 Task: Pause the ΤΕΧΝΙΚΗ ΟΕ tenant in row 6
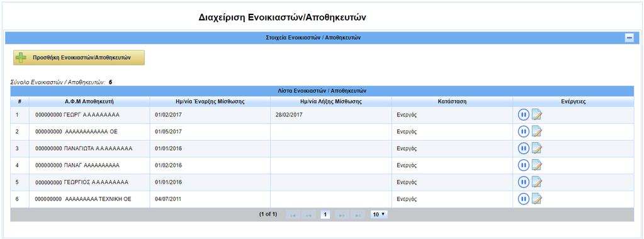point(523,199)
